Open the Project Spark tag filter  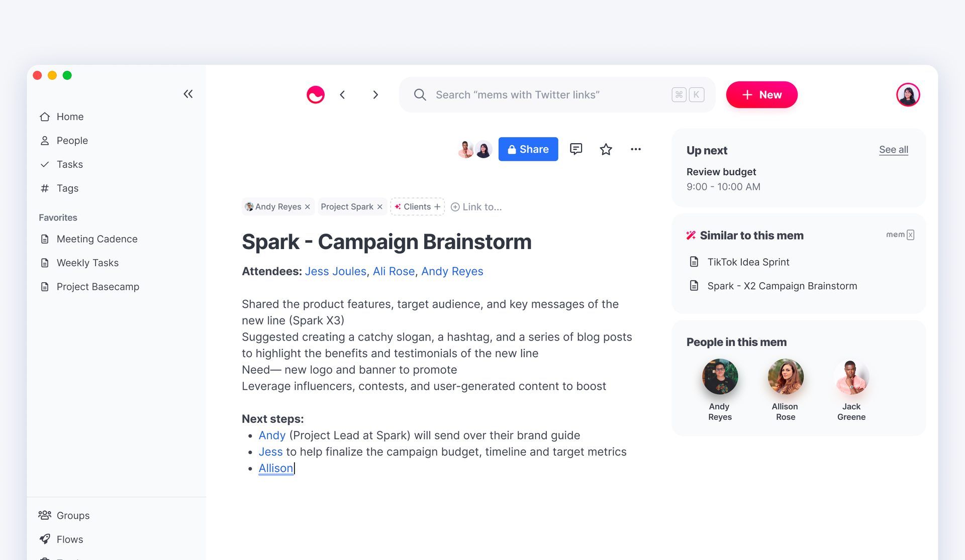click(x=347, y=206)
